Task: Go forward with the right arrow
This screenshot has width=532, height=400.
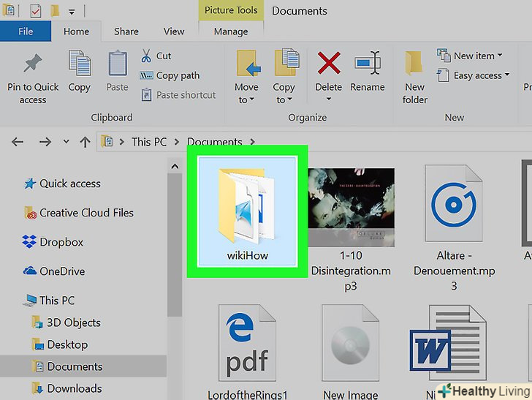Action: (x=45, y=142)
